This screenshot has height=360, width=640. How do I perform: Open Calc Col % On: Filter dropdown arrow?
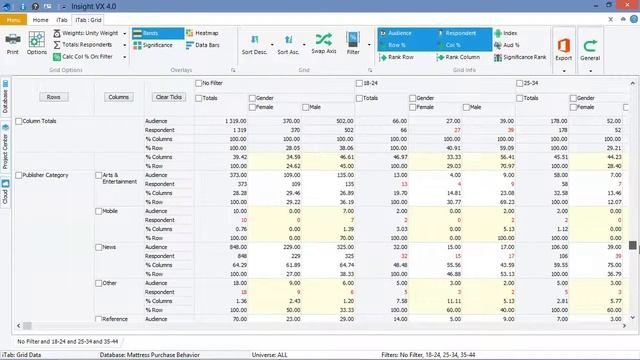pos(124,57)
